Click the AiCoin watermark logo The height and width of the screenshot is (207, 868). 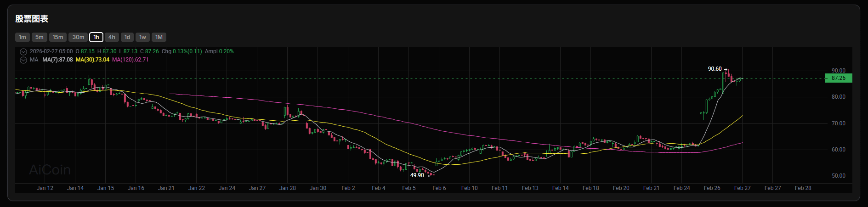(50, 170)
